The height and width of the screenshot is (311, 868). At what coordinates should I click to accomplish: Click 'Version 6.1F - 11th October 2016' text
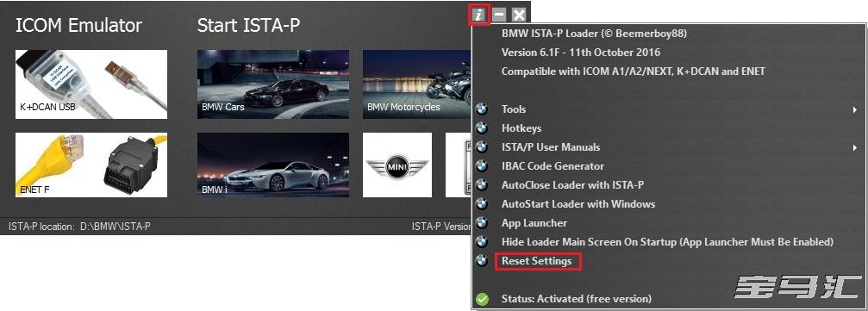(x=581, y=53)
